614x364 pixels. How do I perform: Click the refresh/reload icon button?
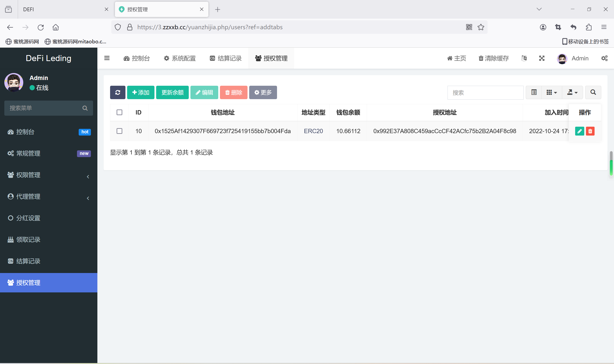tap(118, 92)
